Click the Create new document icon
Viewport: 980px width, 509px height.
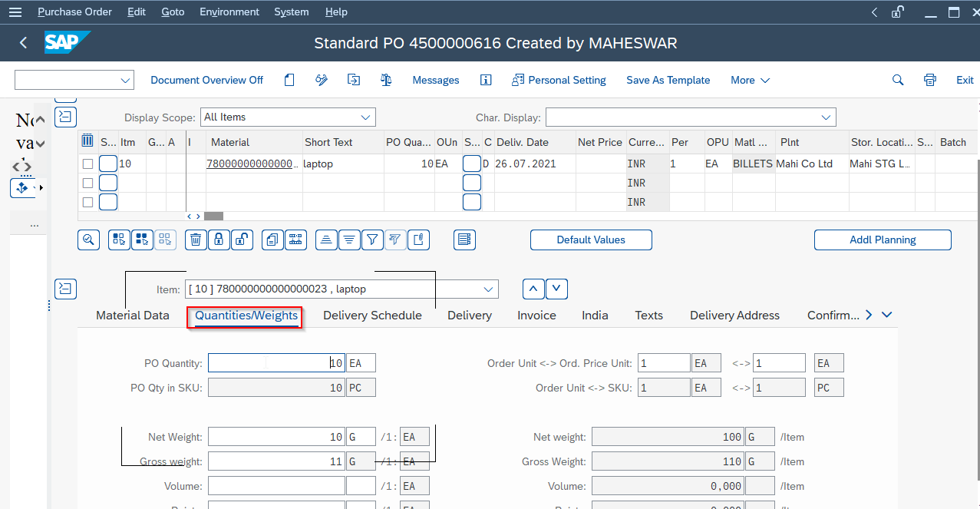(x=289, y=80)
